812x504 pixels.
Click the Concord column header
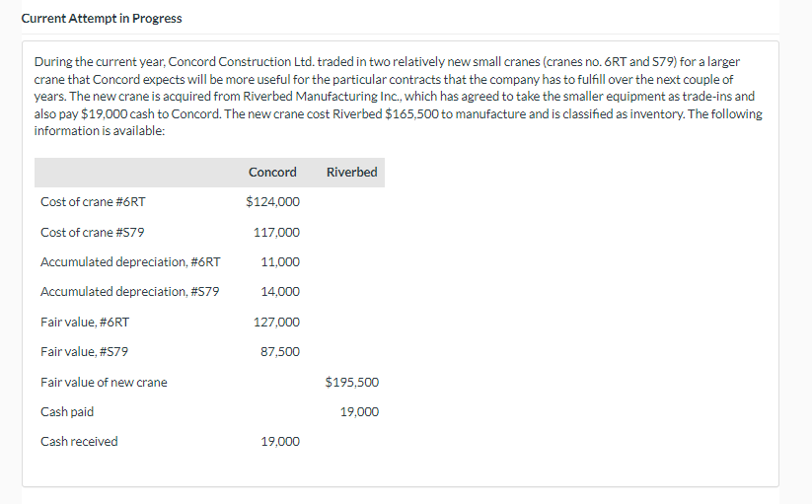(272, 173)
